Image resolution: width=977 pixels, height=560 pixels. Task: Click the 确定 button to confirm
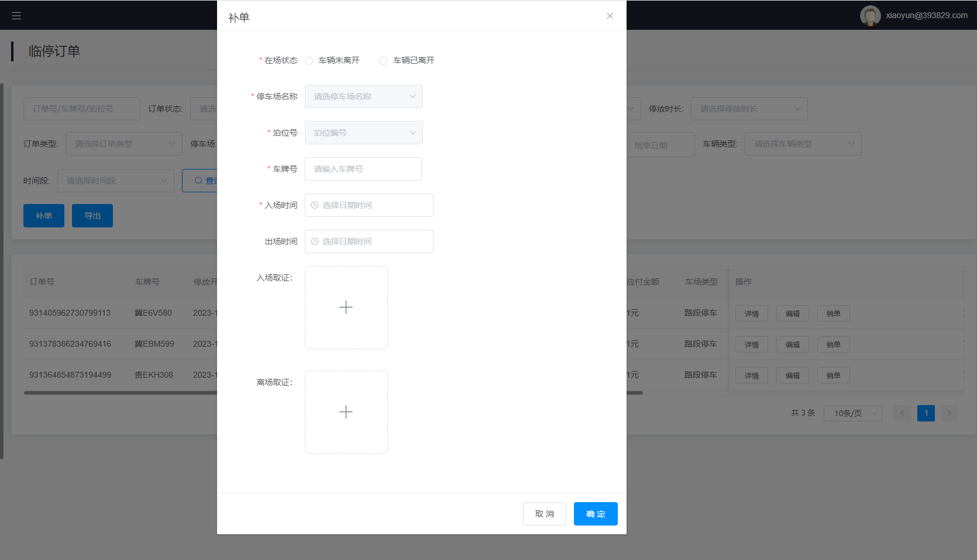(x=595, y=514)
